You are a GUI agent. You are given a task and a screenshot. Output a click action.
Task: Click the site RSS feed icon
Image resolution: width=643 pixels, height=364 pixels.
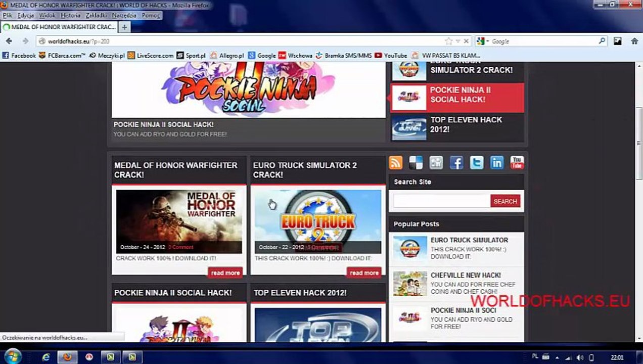pyautogui.click(x=395, y=162)
